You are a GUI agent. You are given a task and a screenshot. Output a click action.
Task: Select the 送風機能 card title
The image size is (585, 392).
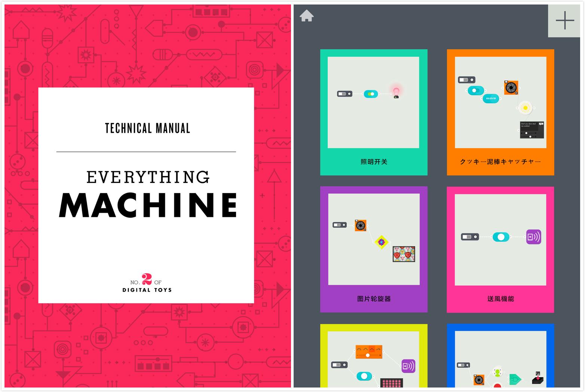[500, 298]
